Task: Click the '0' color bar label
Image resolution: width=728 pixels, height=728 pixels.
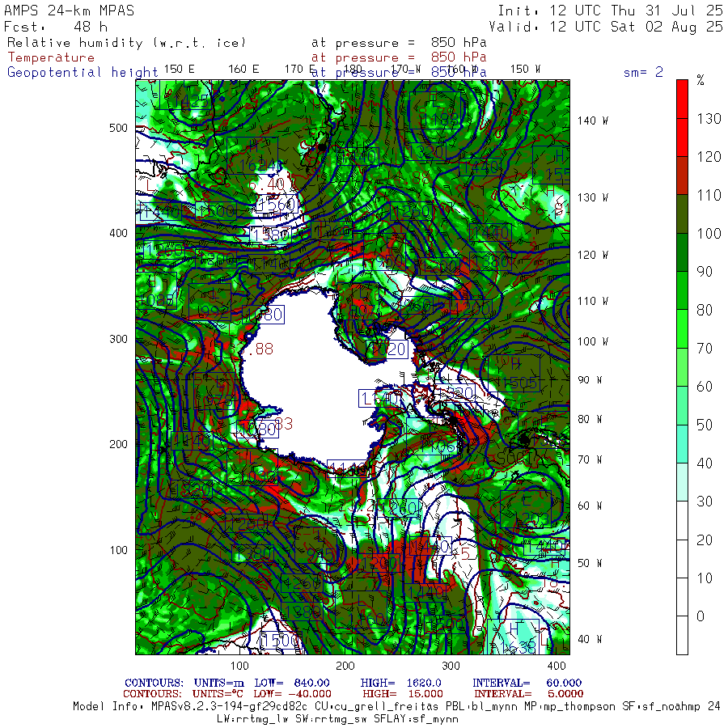Action: 700,616
